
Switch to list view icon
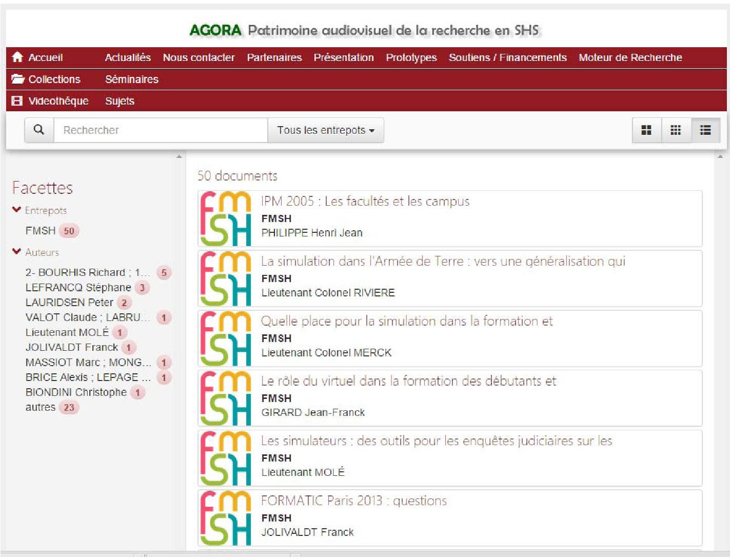705,130
